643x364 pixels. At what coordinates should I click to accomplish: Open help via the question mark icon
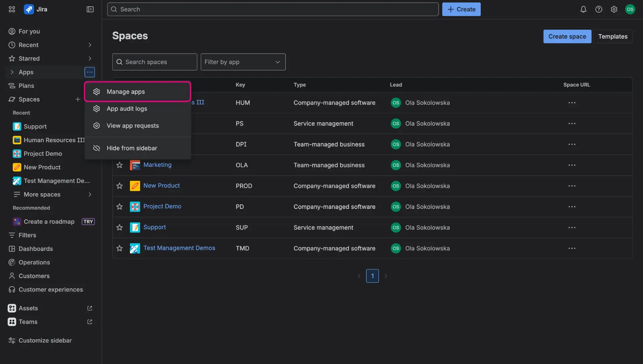599,9
